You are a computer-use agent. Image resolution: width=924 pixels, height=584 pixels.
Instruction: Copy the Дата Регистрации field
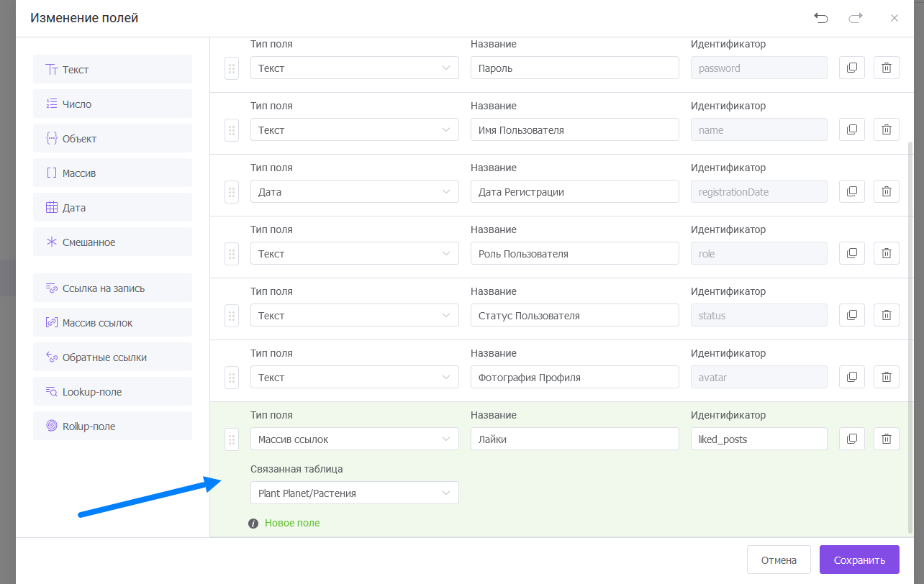coord(852,191)
